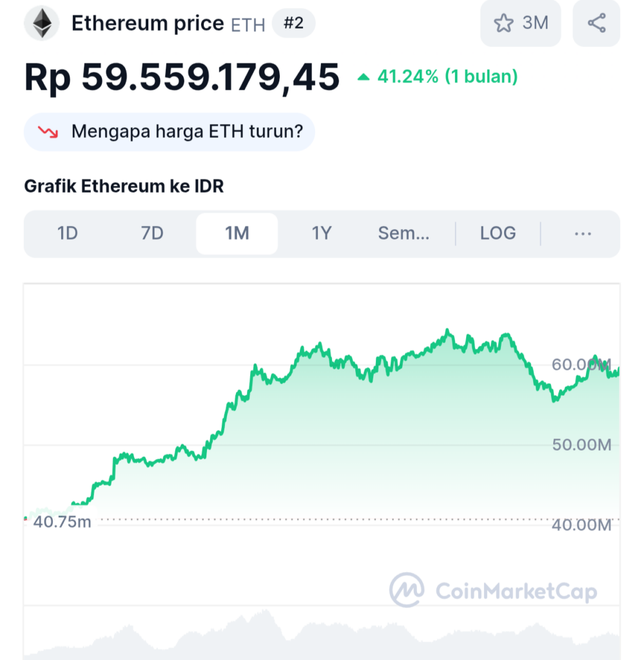This screenshot has width=644, height=660.
Task: Choose the Sem... all-time range
Action: (404, 233)
